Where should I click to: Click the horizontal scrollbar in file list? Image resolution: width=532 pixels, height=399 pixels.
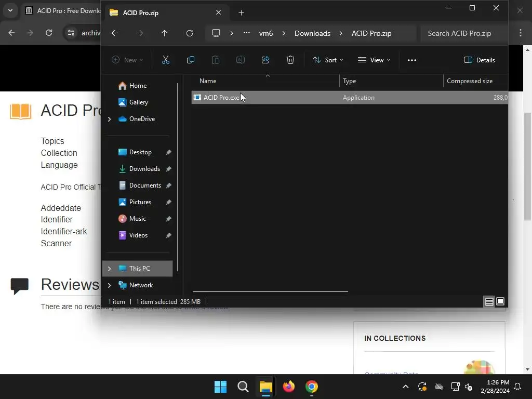coord(270,291)
